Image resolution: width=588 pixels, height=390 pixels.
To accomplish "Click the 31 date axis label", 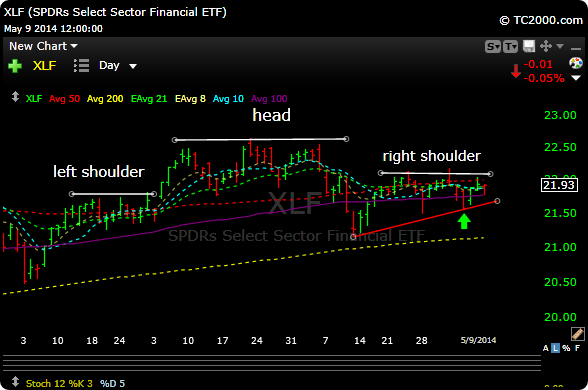I will coord(291,340).
